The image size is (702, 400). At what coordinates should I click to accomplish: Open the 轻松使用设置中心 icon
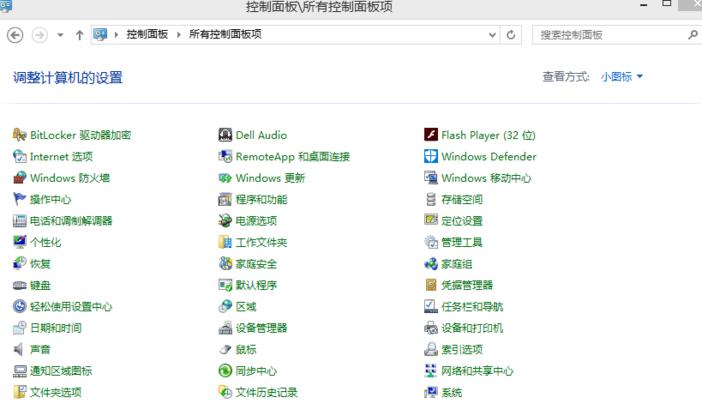click(19, 306)
